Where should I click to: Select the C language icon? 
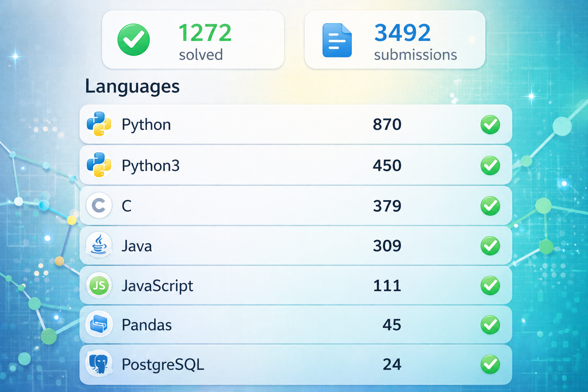click(99, 206)
